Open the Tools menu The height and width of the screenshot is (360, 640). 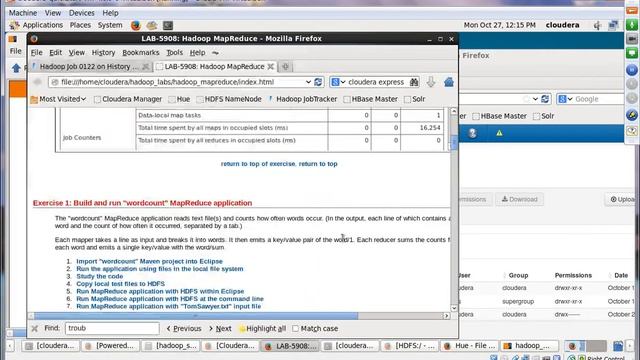click(174, 53)
